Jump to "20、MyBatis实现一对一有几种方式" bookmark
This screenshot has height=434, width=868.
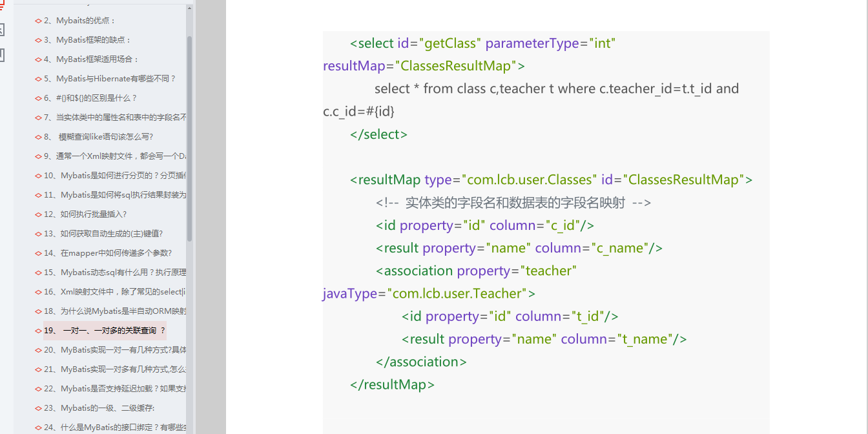[115, 350]
